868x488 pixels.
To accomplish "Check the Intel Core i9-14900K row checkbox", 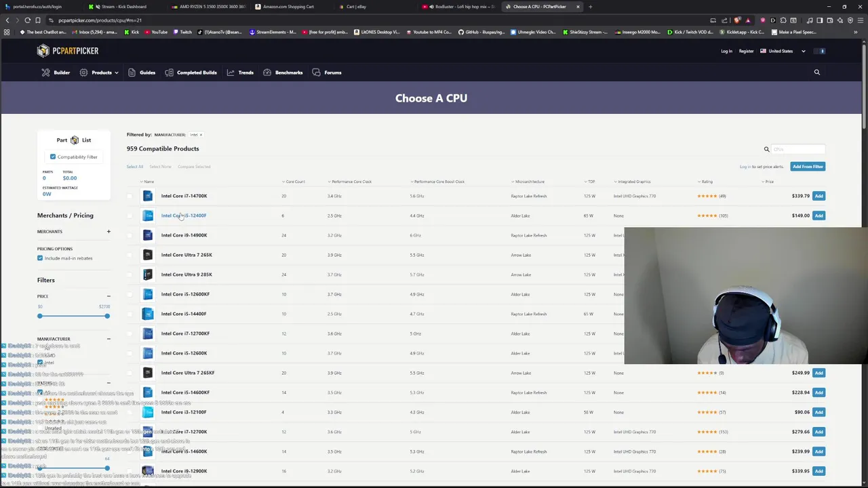I will click(130, 235).
